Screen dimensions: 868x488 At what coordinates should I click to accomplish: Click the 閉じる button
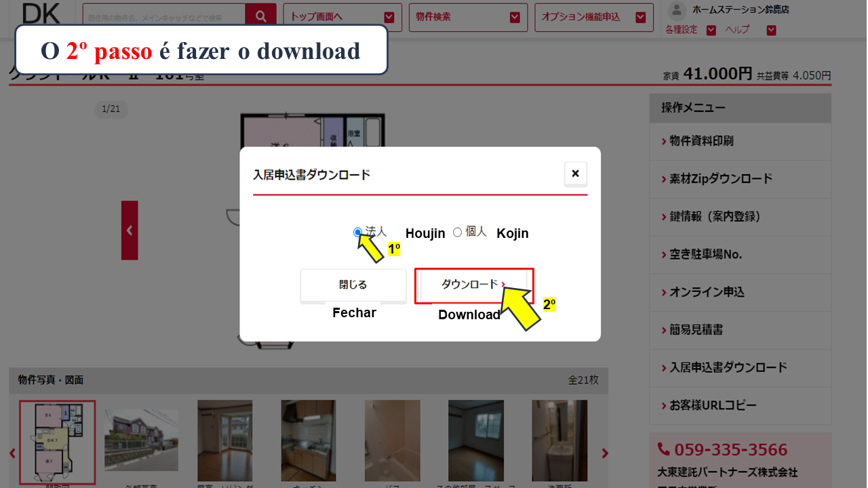(x=353, y=285)
